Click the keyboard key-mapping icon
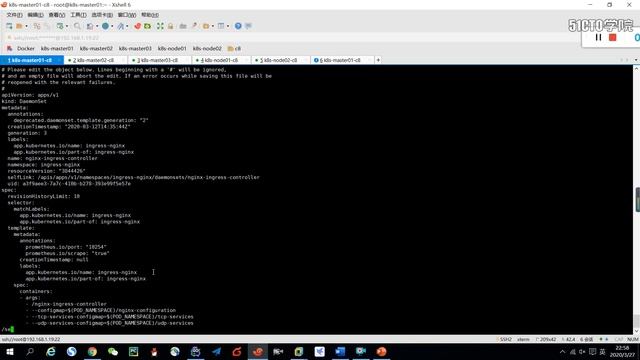 [x=183, y=26]
